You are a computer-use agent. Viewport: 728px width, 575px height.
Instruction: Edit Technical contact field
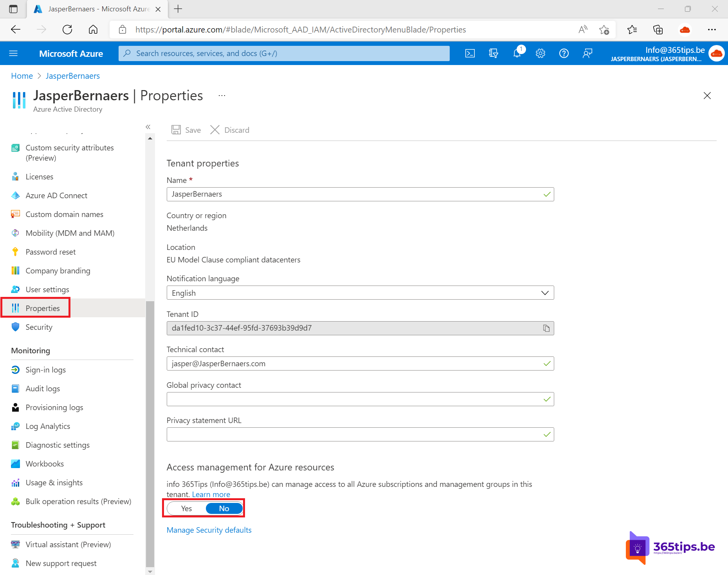[x=360, y=363]
